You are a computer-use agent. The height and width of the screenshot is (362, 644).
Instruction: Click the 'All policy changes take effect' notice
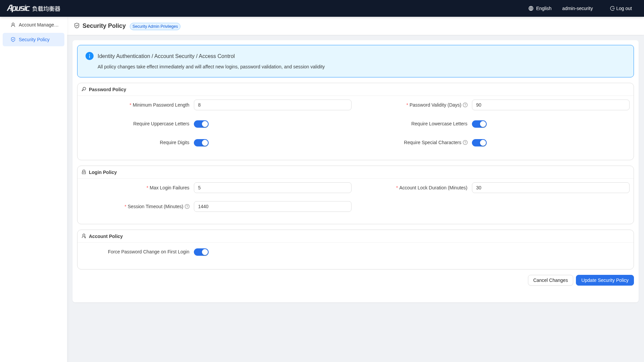pos(211,67)
